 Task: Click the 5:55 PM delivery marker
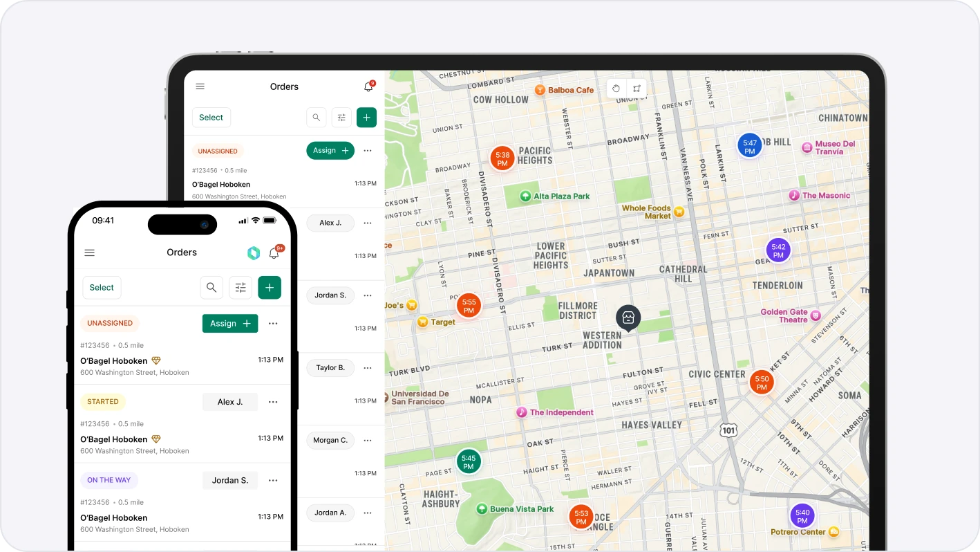click(x=469, y=306)
